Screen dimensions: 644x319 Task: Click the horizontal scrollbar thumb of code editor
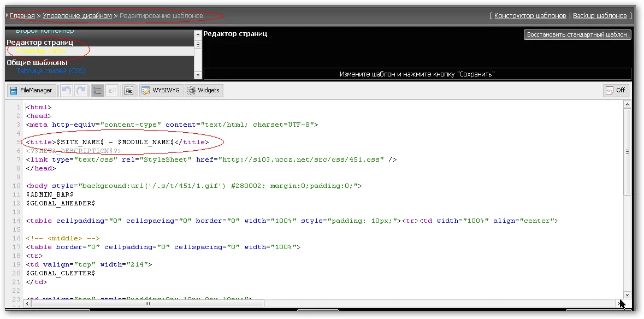148,303
